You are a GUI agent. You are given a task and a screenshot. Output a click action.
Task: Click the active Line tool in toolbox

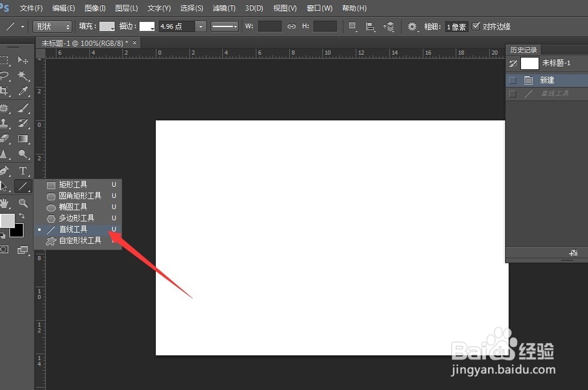pos(23,186)
